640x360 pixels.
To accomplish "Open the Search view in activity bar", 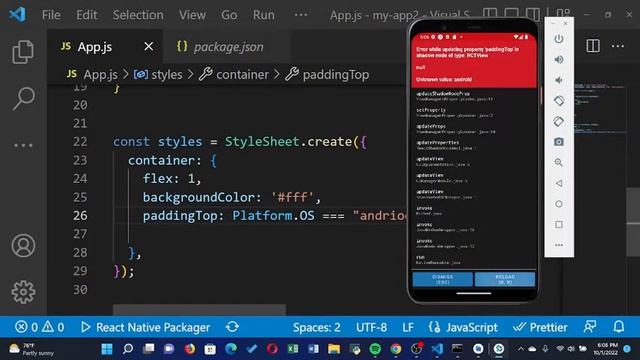I will pos(23,98).
